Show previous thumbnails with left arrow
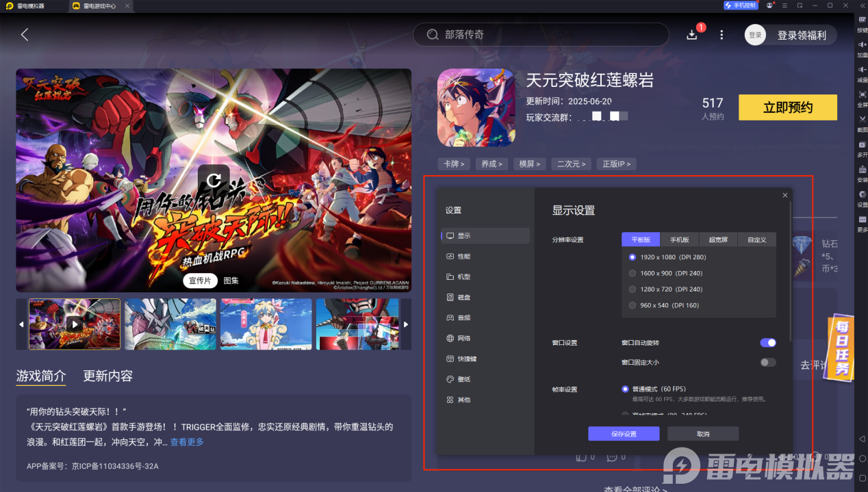Screen dimensions: 868x492 tap(21, 324)
